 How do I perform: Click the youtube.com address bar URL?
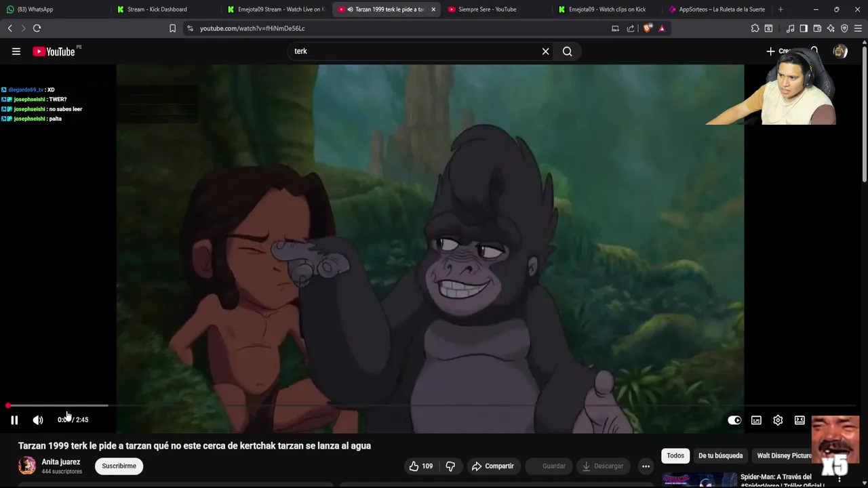coord(252,28)
